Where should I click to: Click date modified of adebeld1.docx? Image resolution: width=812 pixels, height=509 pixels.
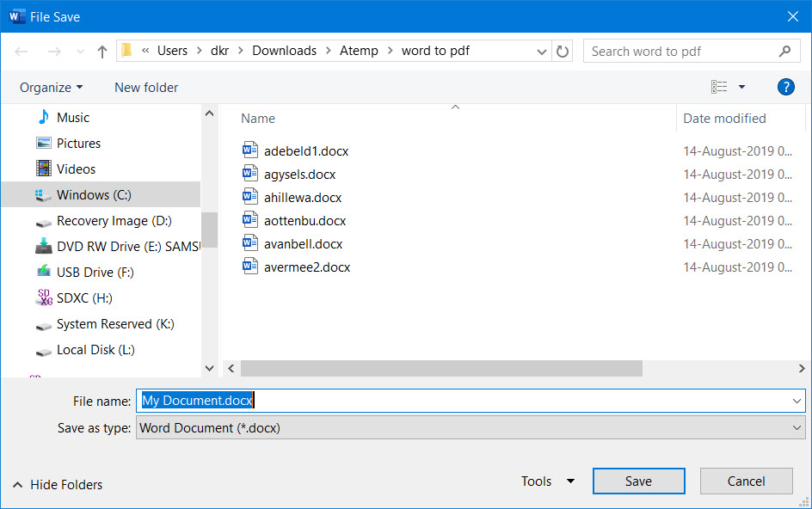[x=737, y=151]
